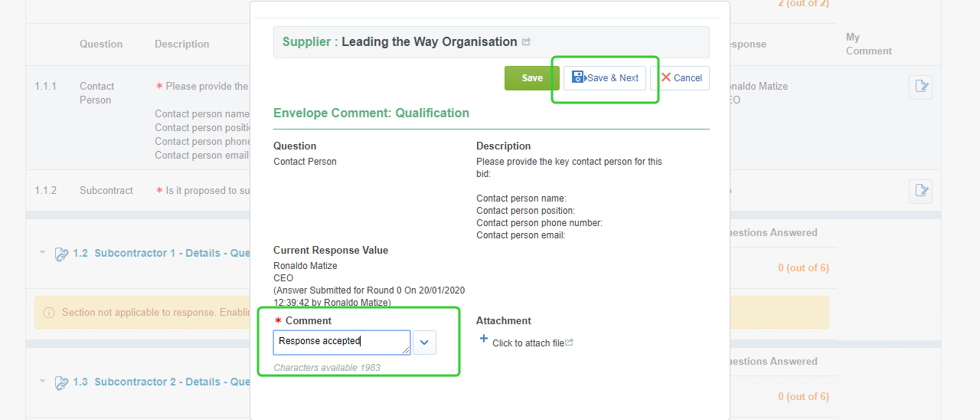This screenshot has height=420, width=980.
Task: Click the 1.2 Subcontractor 1 section icon
Action: [x=62, y=254]
